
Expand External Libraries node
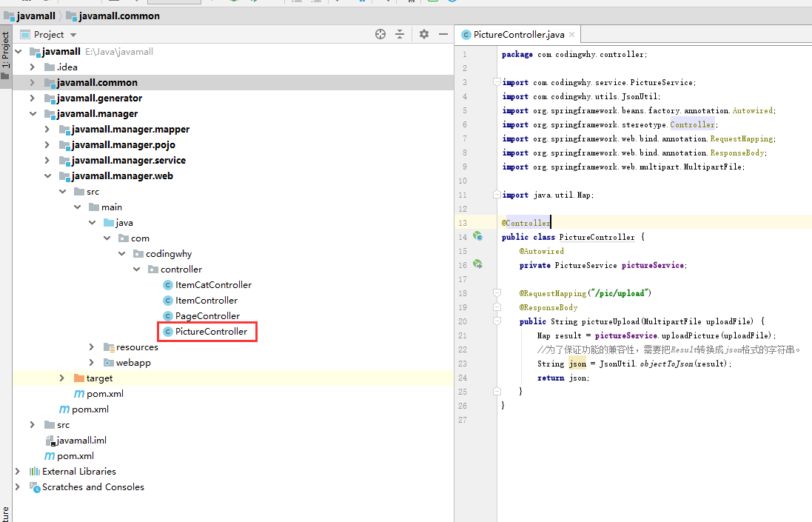pyautogui.click(x=18, y=472)
